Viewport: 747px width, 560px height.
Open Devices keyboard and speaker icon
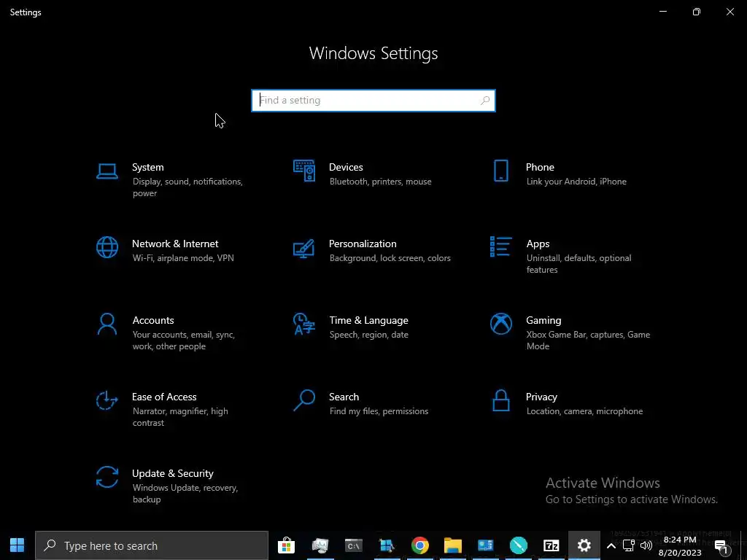pos(303,171)
